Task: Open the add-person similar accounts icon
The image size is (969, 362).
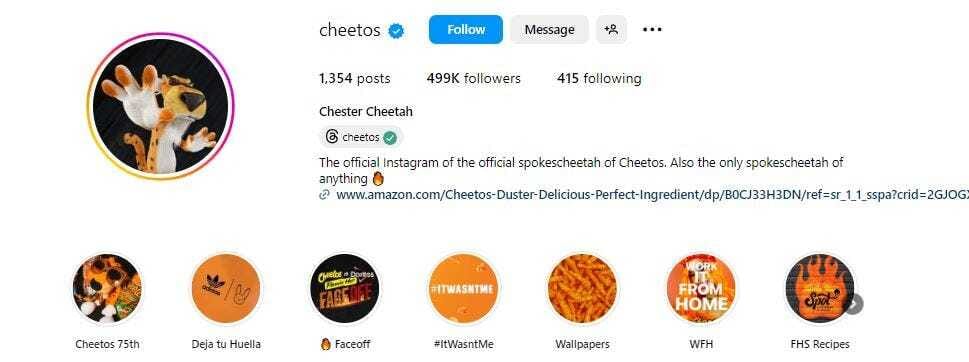Action: pyautogui.click(x=611, y=30)
